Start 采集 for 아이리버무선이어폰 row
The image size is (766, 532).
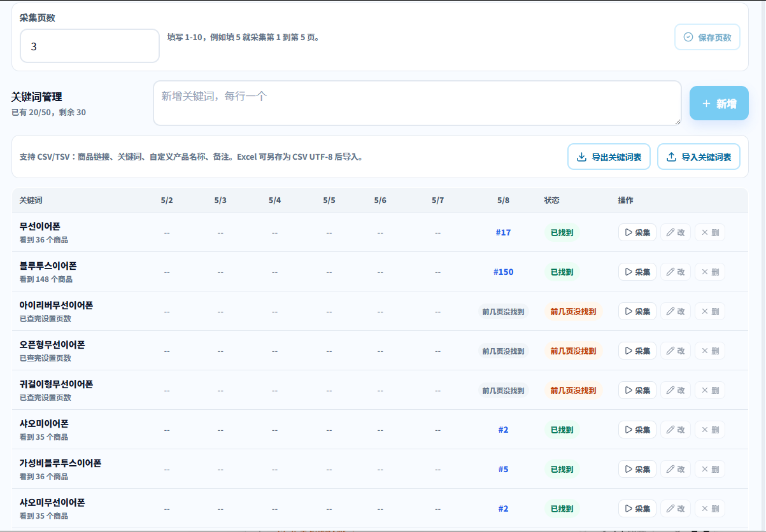(x=637, y=311)
